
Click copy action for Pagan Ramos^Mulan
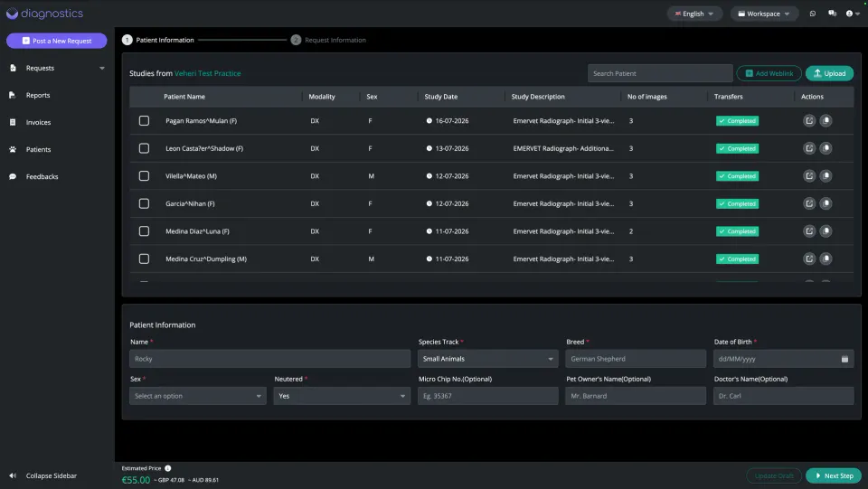826,120
